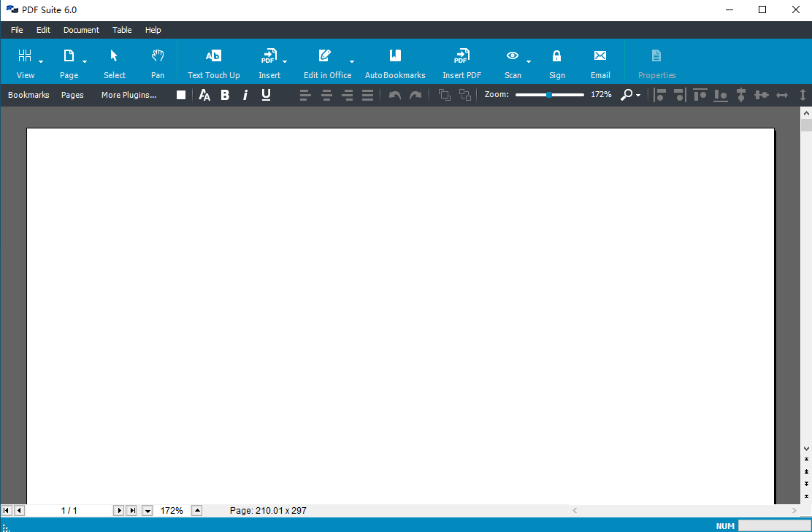This screenshot has width=812, height=532.
Task: Open More Plugins...
Action: click(x=129, y=95)
